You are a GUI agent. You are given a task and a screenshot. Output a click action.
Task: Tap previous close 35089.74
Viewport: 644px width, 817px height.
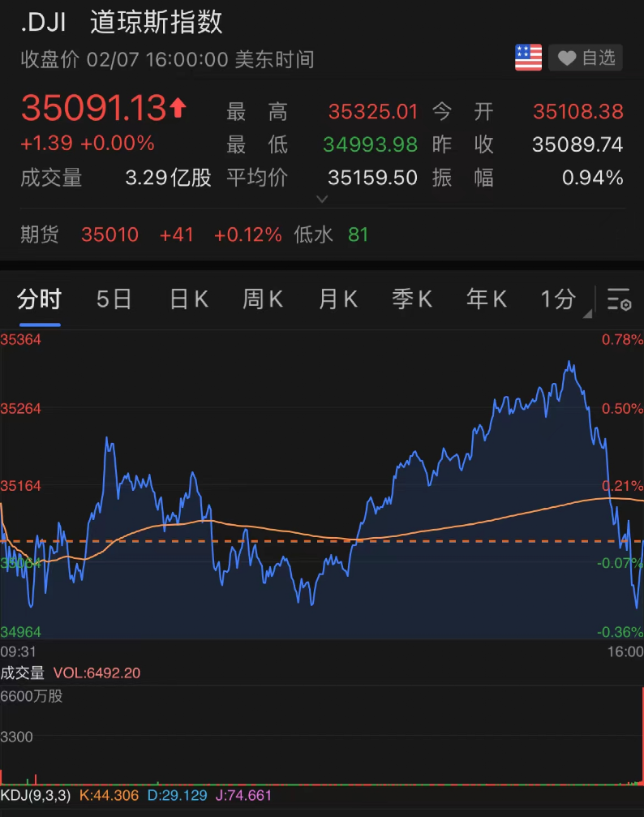tap(577, 144)
